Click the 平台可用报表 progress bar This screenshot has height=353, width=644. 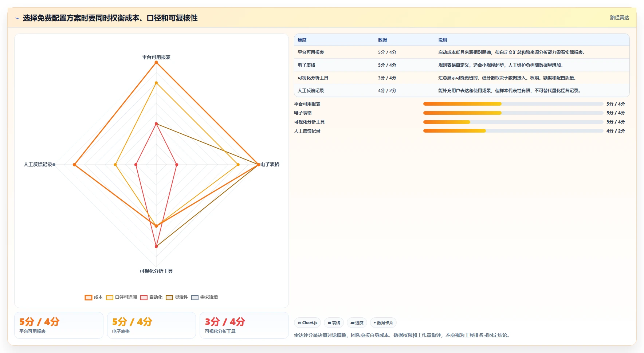coord(513,104)
